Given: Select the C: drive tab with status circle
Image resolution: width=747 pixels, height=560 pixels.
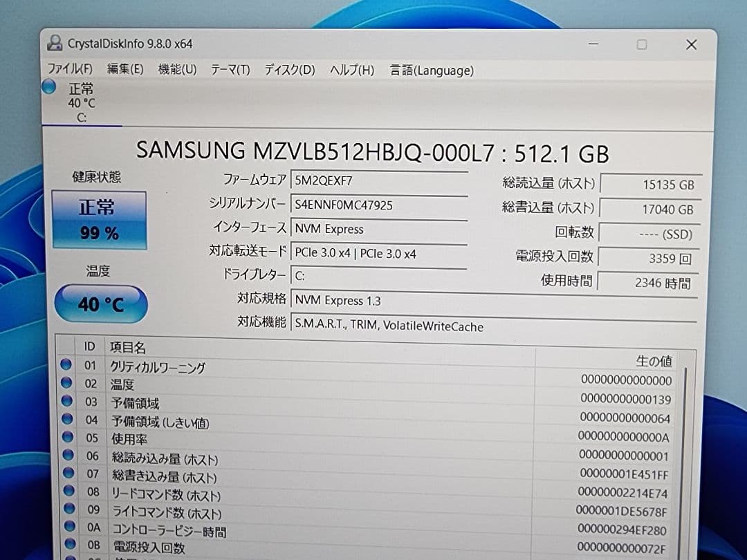Looking at the screenshot, I should coord(81,103).
